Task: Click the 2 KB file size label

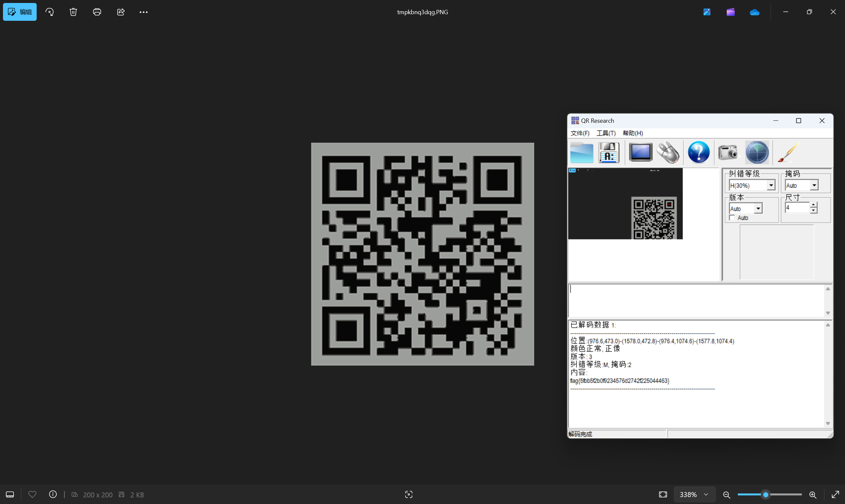Action: click(x=137, y=495)
